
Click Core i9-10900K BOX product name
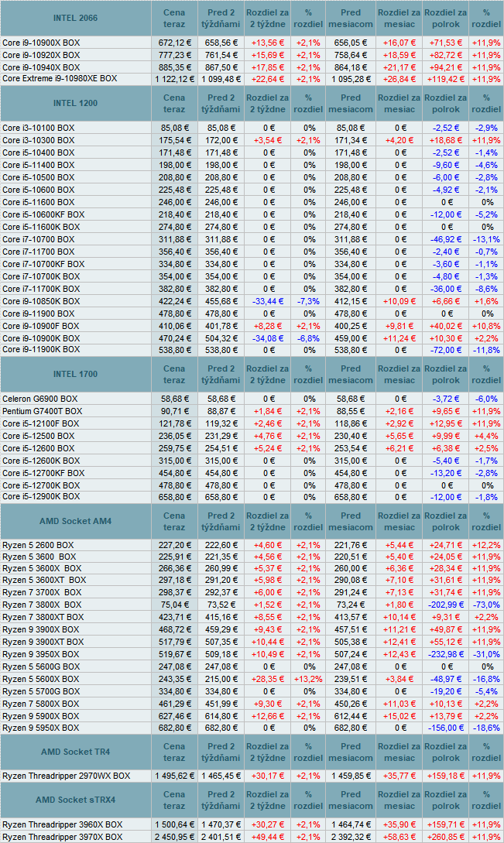(x=41, y=338)
